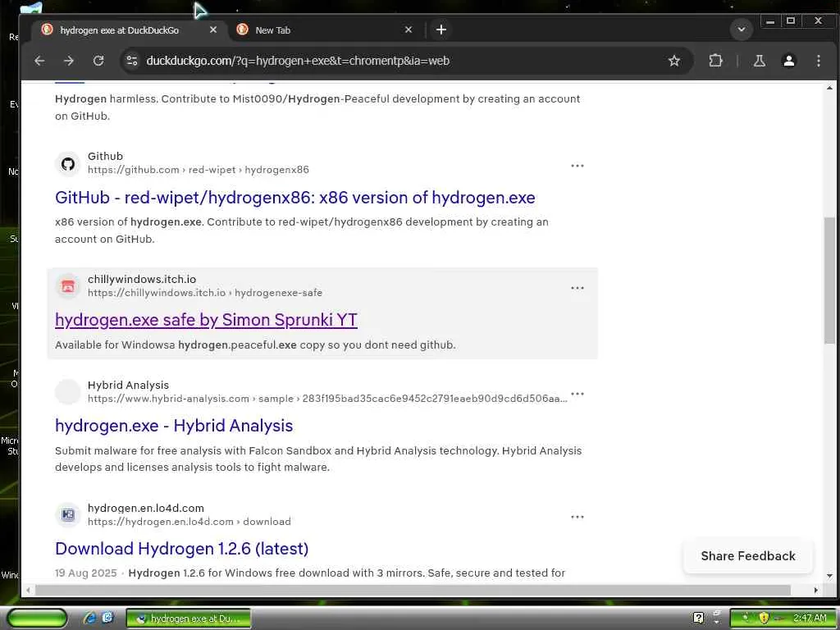Click the Hybrid Analysis blank favicon
This screenshot has width=840, height=630.
tap(68, 391)
